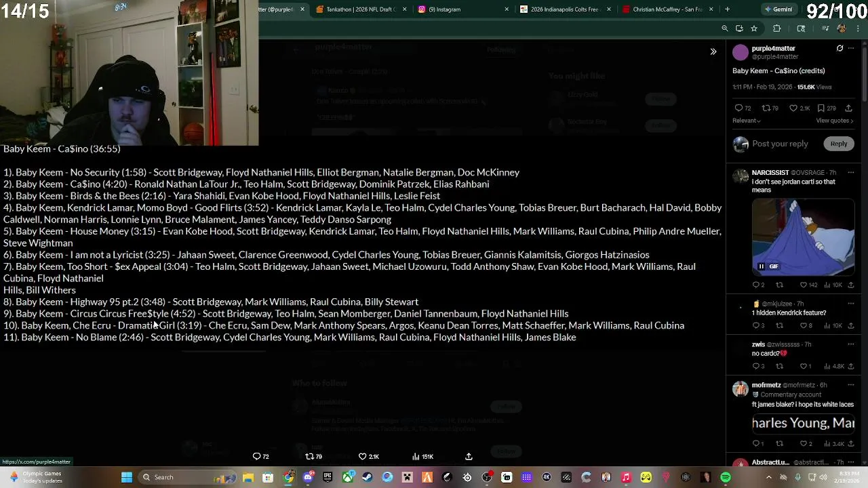Open the Relevant replies sort dropdown
This screenshot has width=868, height=488.
click(x=746, y=121)
